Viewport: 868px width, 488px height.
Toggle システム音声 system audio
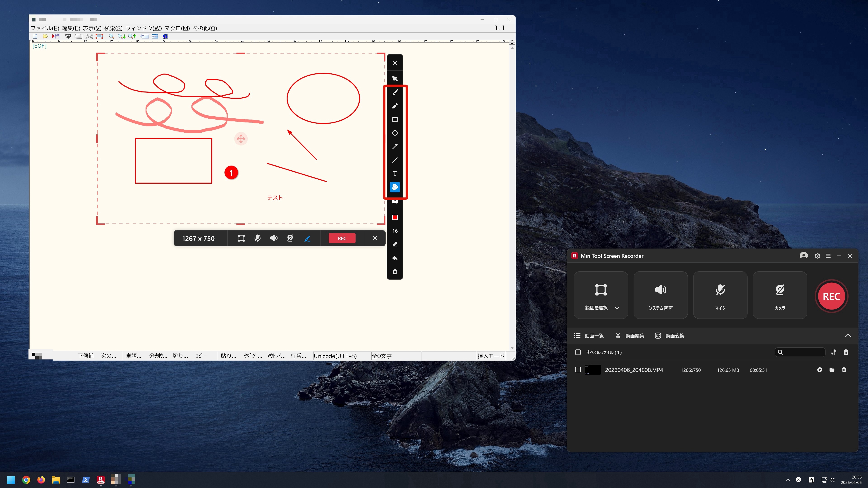pos(660,295)
